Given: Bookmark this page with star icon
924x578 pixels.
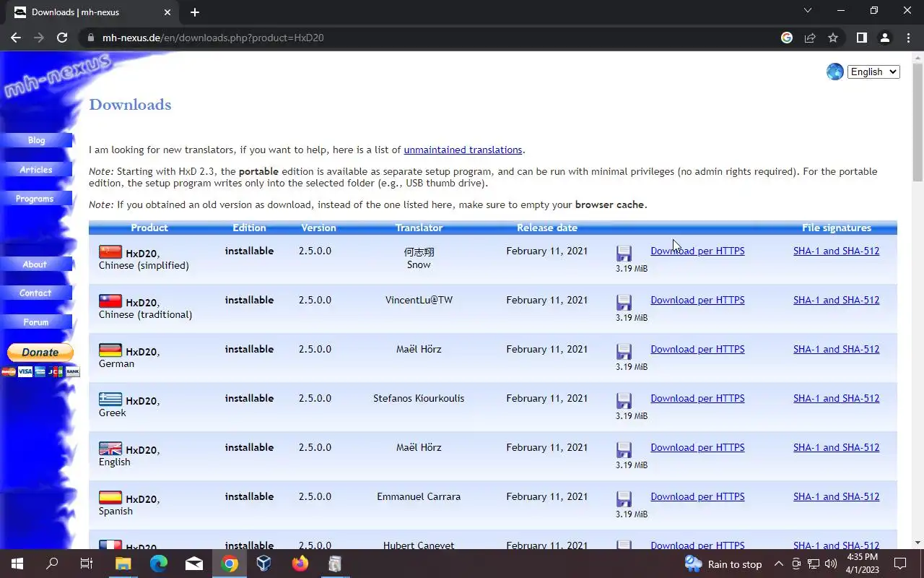Looking at the screenshot, I should (833, 38).
